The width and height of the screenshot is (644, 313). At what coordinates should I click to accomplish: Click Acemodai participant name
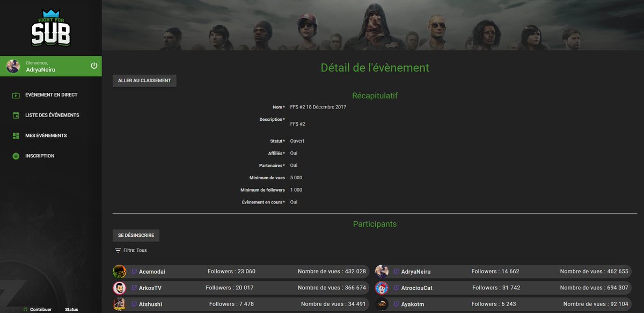(152, 272)
